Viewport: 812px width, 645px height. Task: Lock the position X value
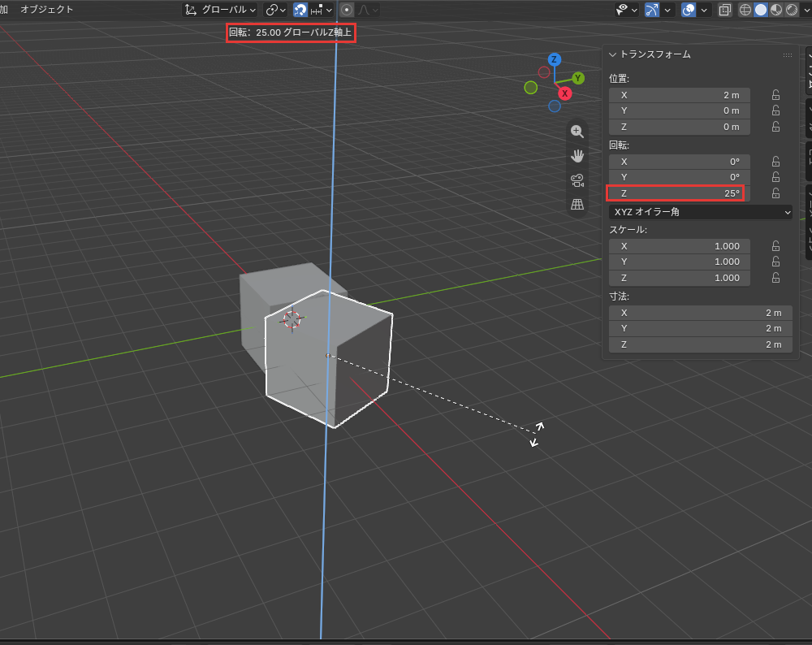[x=775, y=95]
